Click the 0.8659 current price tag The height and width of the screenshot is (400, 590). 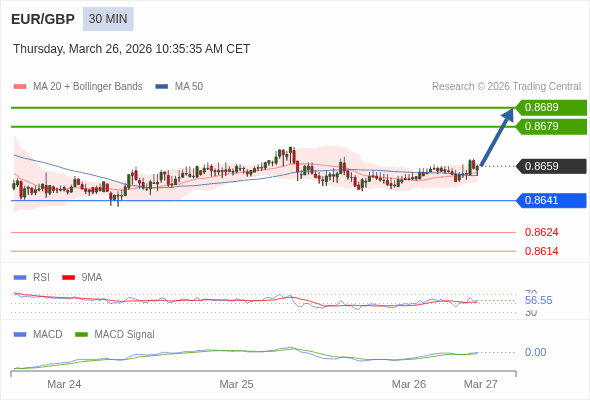[x=551, y=166]
